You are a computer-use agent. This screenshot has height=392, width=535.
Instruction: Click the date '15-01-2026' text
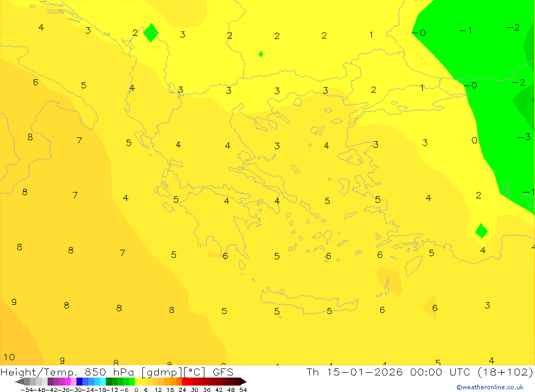point(365,372)
